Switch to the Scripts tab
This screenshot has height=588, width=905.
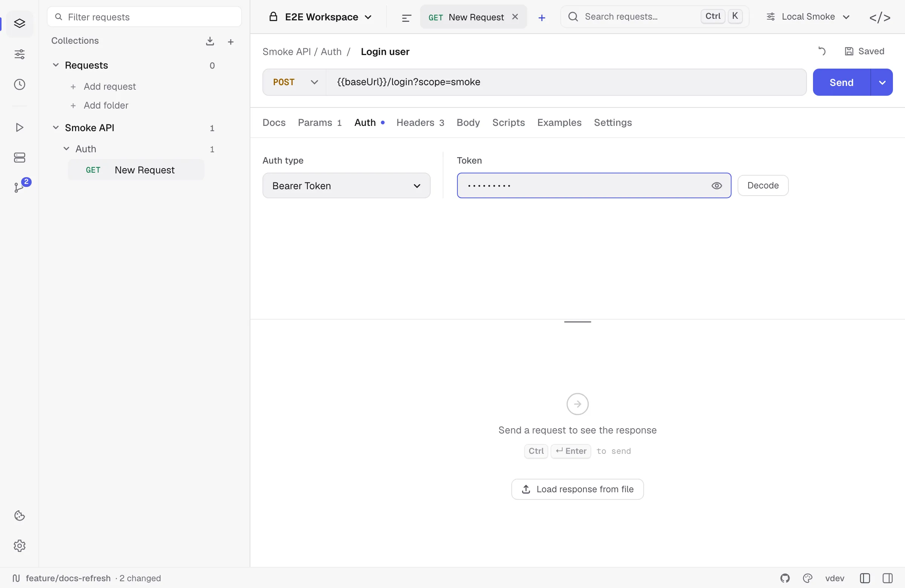(508, 122)
